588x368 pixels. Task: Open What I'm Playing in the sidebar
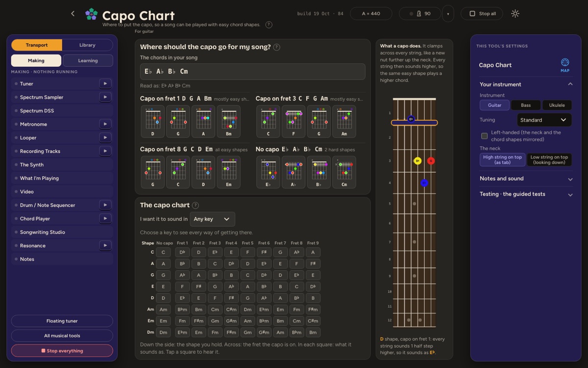tap(62, 178)
